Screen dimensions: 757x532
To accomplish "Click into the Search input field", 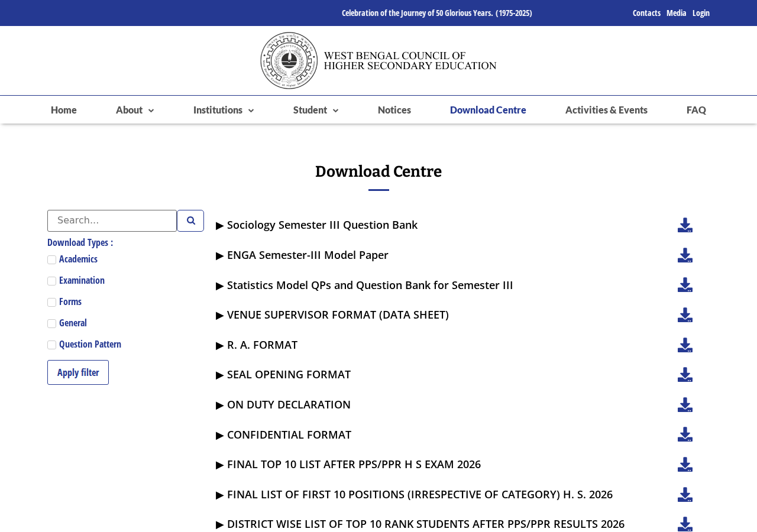I will pyautogui.click(x=112, y=220).
